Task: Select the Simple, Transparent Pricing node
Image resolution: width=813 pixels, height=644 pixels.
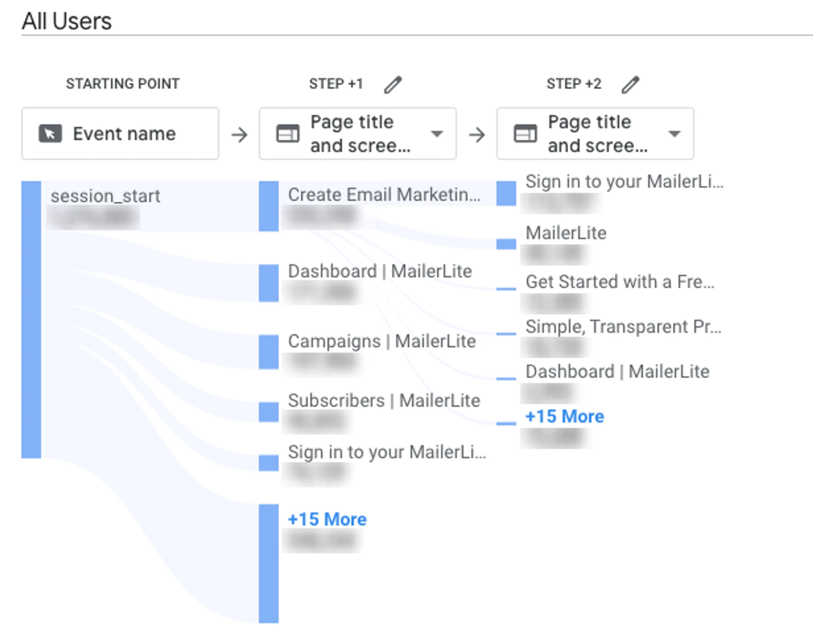Action: tap(623, 327)
